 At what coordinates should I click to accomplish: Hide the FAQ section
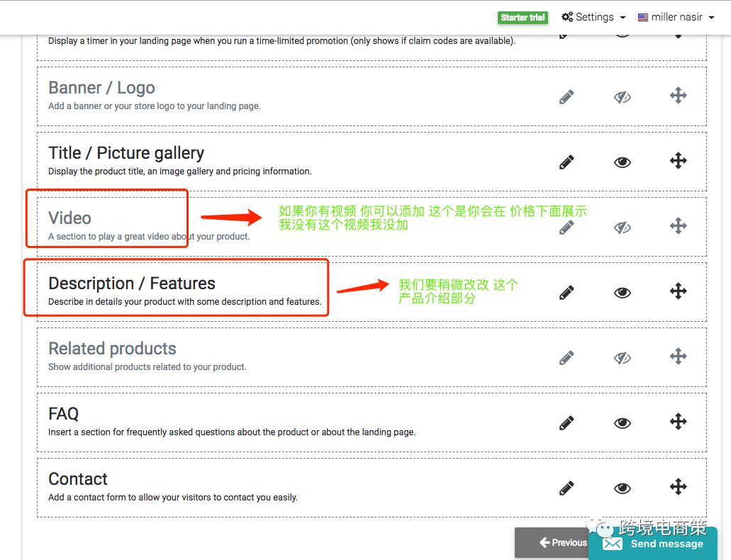pyautogui.click(x=623, y=422)
